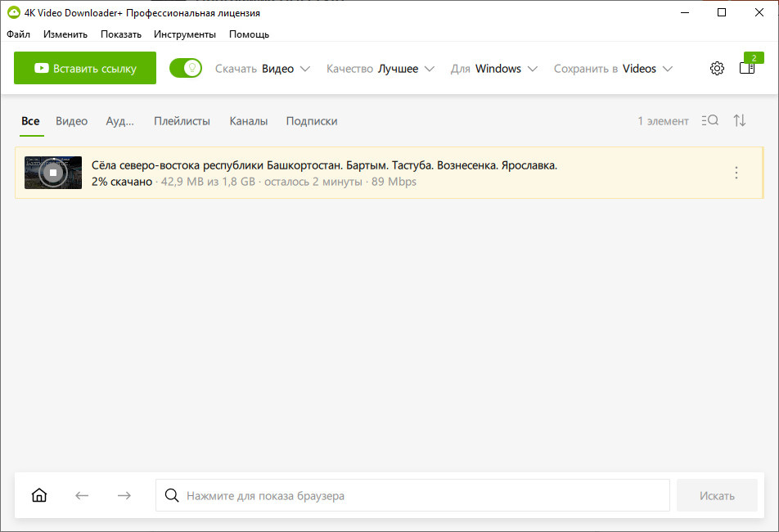
Task: Click the browser back arrow
Action: [81, 495]
